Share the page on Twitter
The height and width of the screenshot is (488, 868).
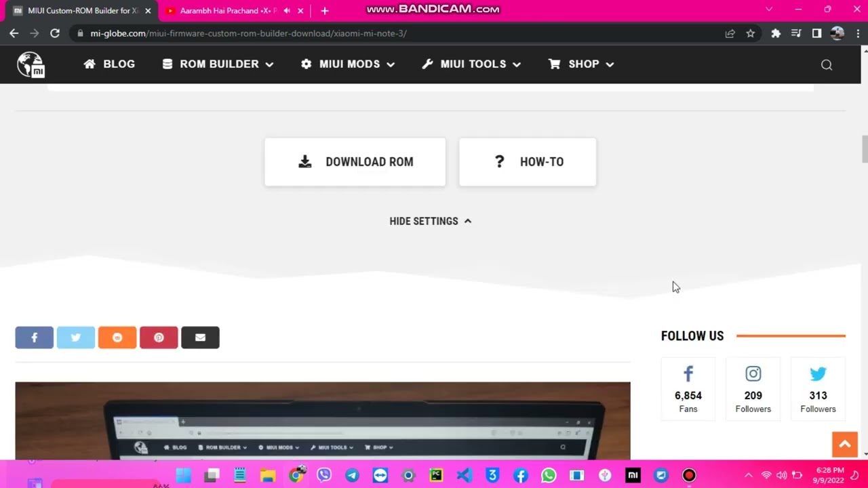pos(76,338)
